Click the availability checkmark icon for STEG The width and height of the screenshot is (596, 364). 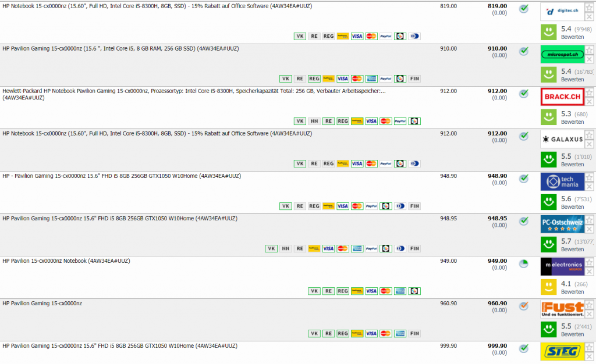tap(524, 348)
